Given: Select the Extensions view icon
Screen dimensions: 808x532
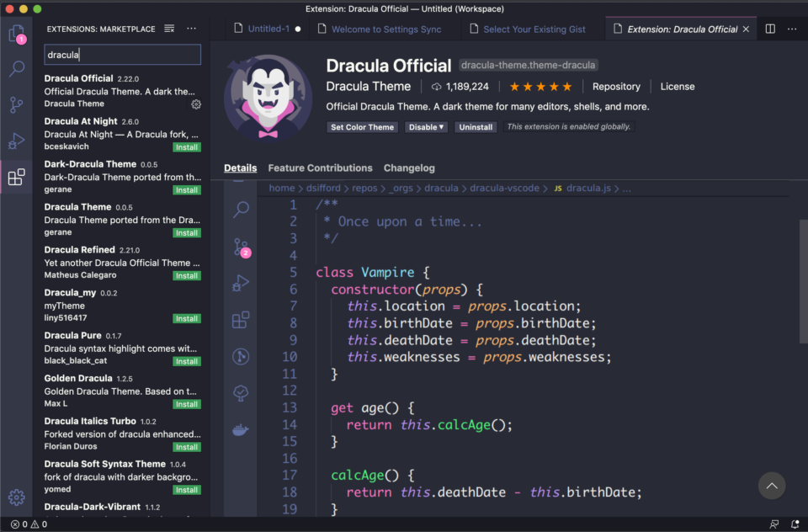Looking at the screenshot, I should [18, 176].
